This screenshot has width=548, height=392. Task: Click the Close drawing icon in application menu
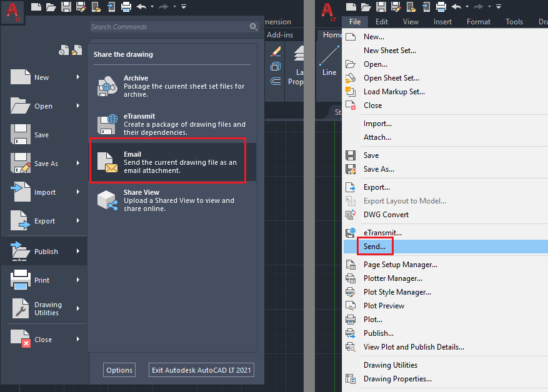tap(20, 338)
